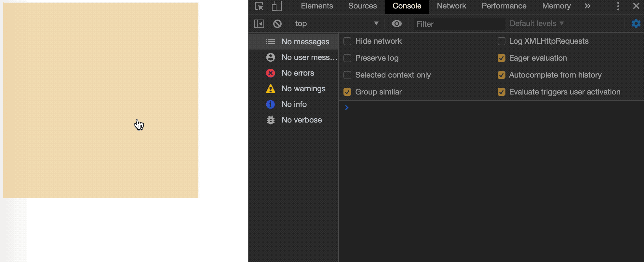Close the DevTools panel
This screenshot has width=644, height=262.
(636, 6)
